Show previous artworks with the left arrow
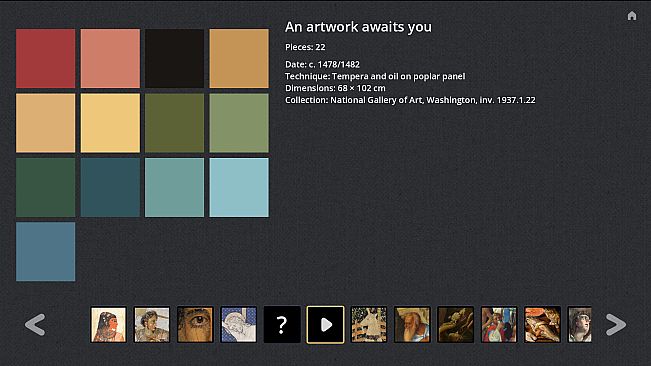Screen dimensions: 651x366 [35, 325]
